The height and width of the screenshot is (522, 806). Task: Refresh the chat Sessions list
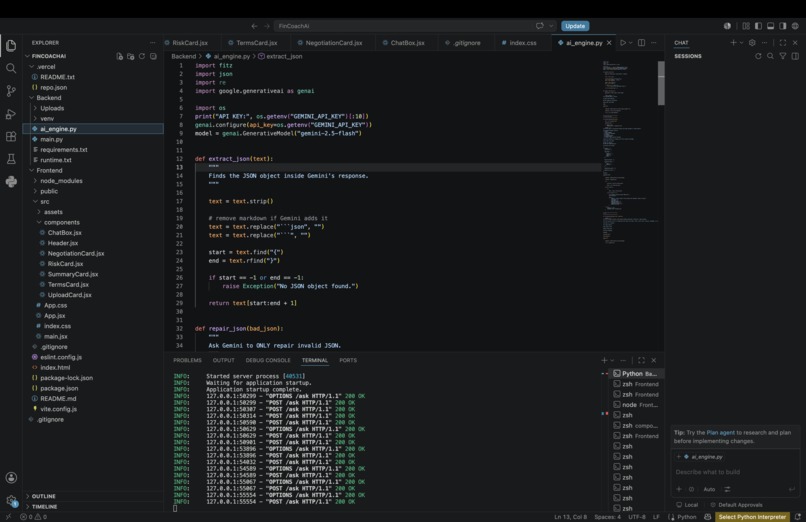coord(758,57)
